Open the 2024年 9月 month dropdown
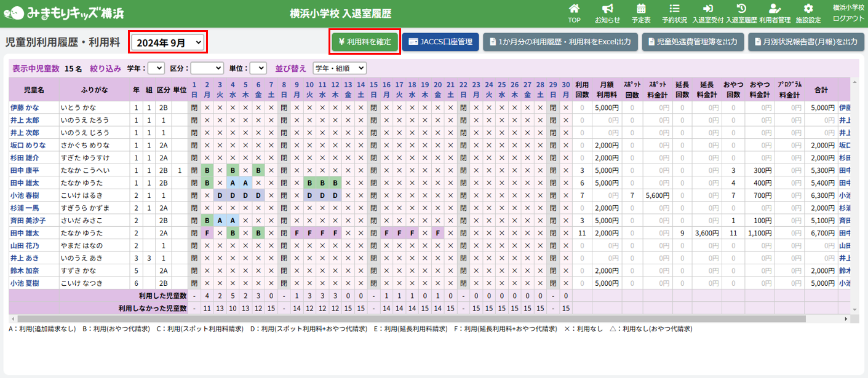Screen dimensions: 868x378 pyautogui.click(x=168, y=42)
